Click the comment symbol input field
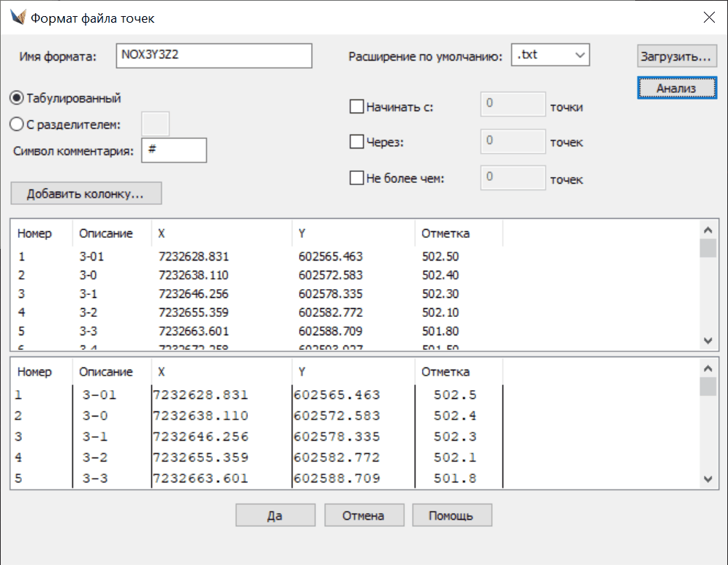The width and height of the screenshot is (728, 565). pos(174,150)
